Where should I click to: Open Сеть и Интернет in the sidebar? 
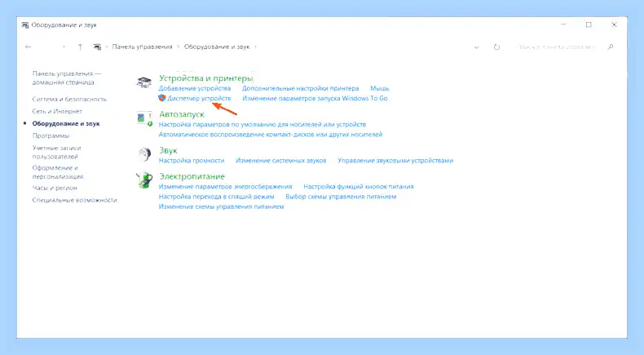click(x=57, y=111)
